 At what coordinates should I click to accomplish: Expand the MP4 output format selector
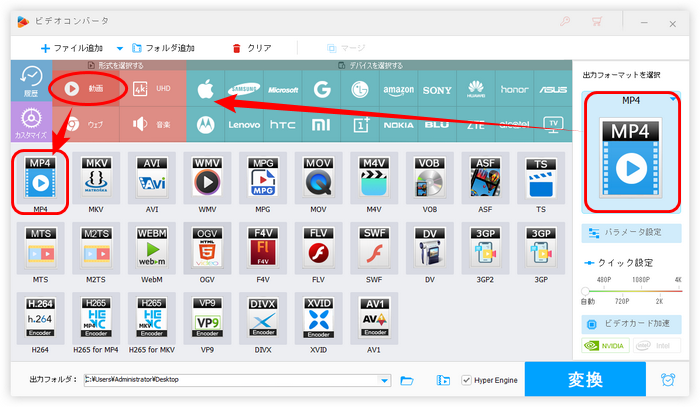pyautogui.click(x=673, y=99)
